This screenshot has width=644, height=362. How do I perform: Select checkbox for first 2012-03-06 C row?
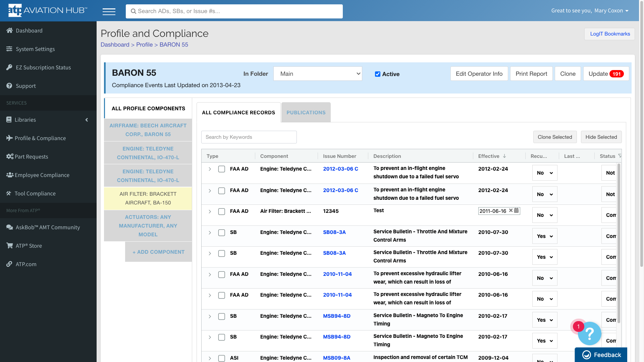(222, 169)
